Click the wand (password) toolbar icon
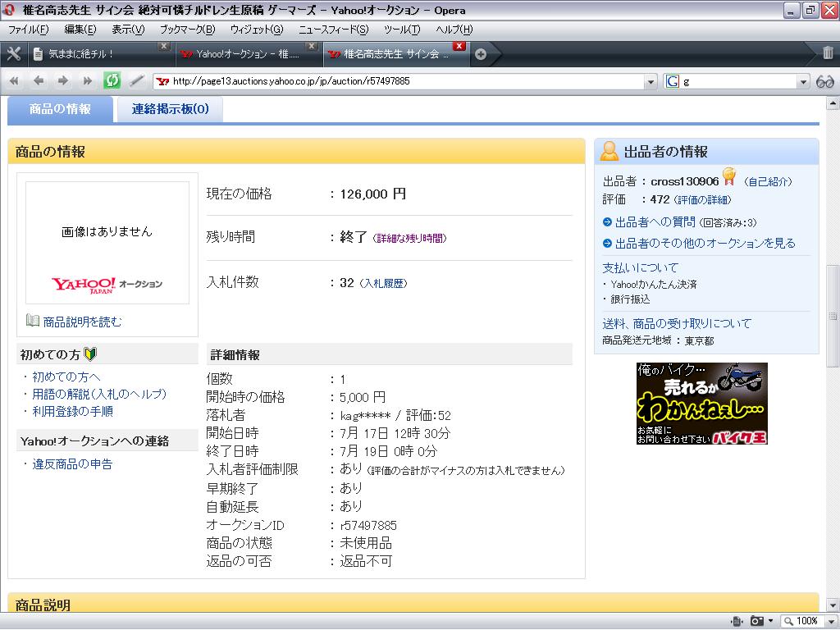840x630 pixels. [x=137, y=81]
